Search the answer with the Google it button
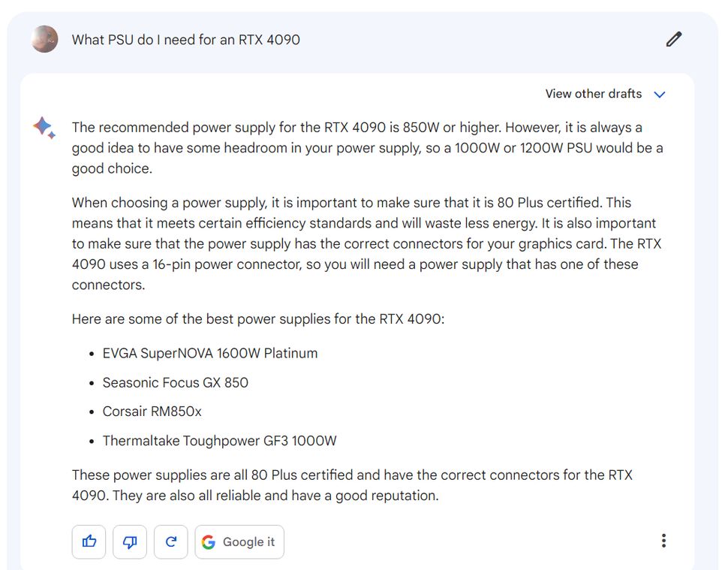 (x=239, y=541)
